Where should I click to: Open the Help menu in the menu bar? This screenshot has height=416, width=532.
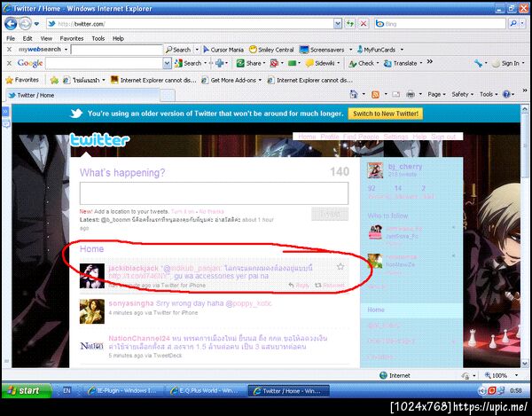[x=118, y=38]
